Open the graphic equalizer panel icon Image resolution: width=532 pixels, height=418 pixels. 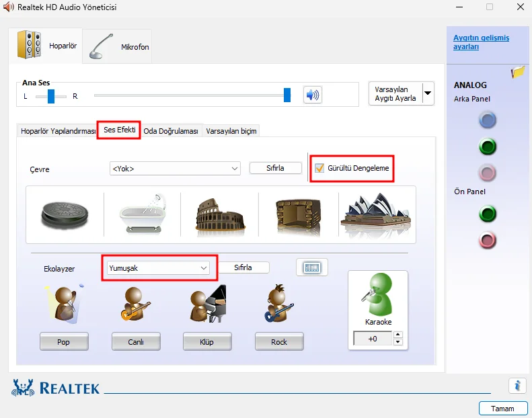[312, 267]
